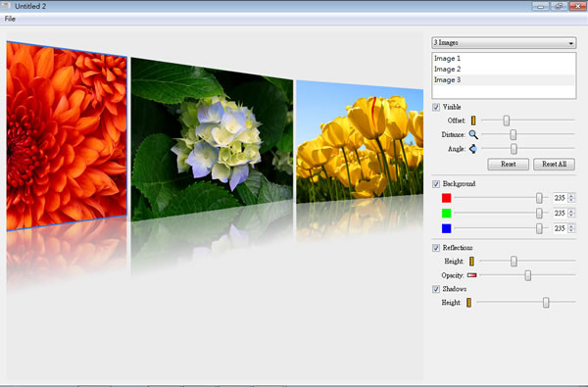The height and width of the screenshot is (387, 588).
Task: Click the Opacity slider handle
Action: click(x=528, y=275)
